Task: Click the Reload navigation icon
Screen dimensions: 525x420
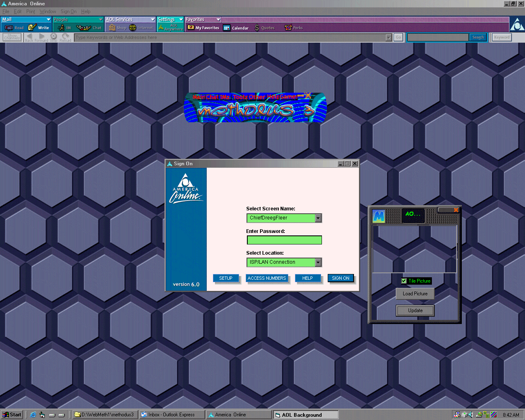Action: tap(65, 37)
